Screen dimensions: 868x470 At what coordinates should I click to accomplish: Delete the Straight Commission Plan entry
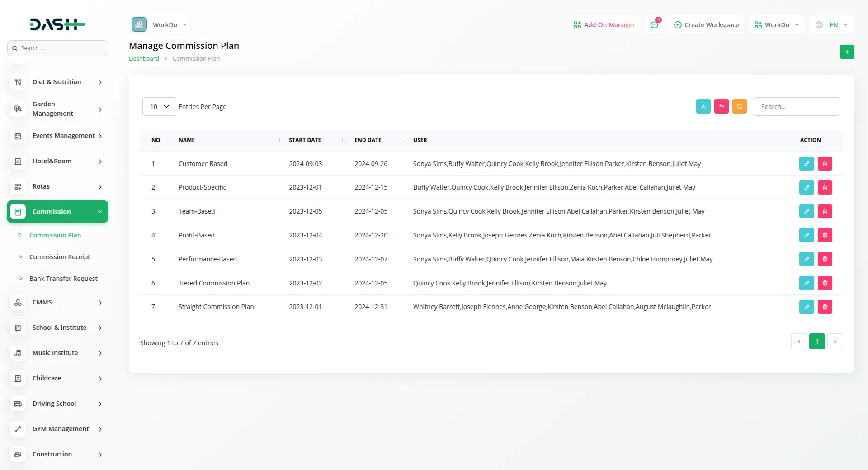[x=825, y=307]
